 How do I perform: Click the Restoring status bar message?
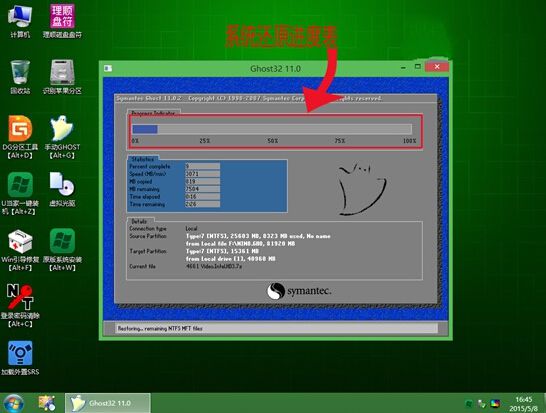[160, 328]
